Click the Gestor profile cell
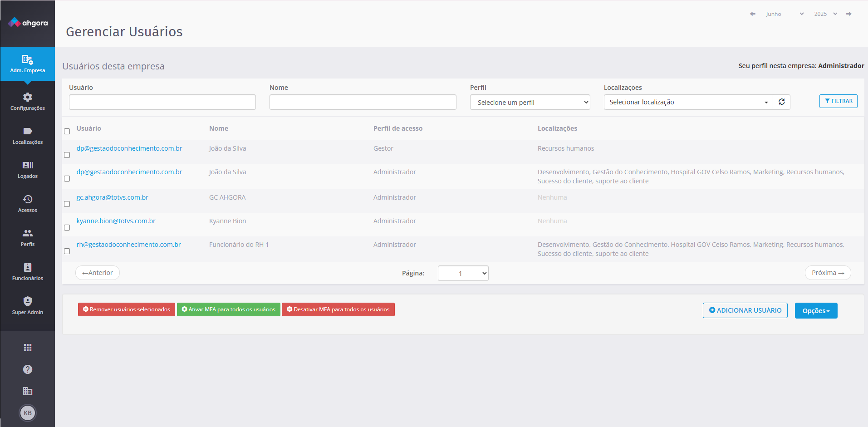This screenshot has width=868, height=427. [x=383, y=148]
